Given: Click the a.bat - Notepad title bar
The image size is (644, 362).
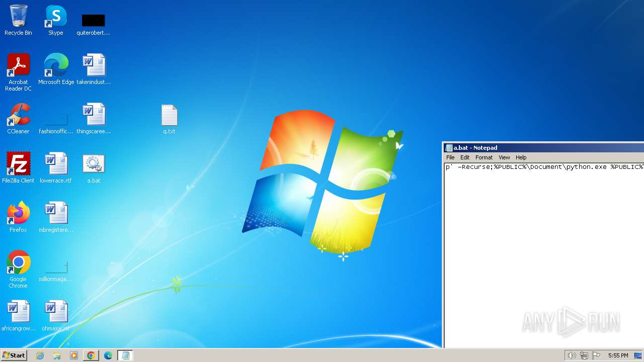Looking at the screenshot, I should tap(544, 148).
